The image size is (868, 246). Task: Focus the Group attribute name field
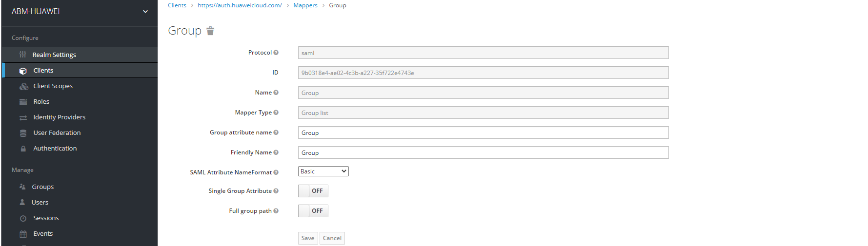pos(483,133)
